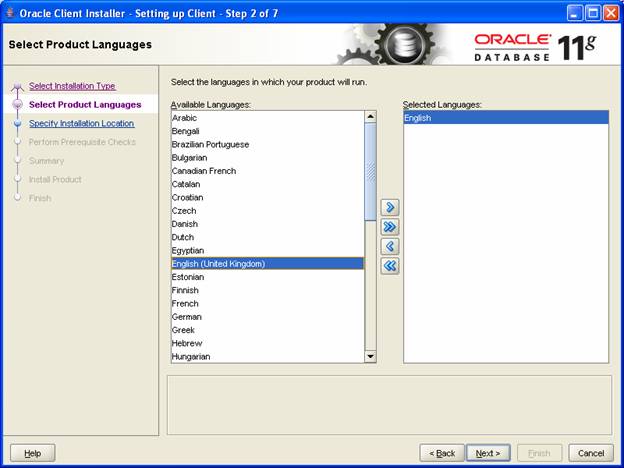
Task: Select Hebrew language entry
Action: point(267,343)
